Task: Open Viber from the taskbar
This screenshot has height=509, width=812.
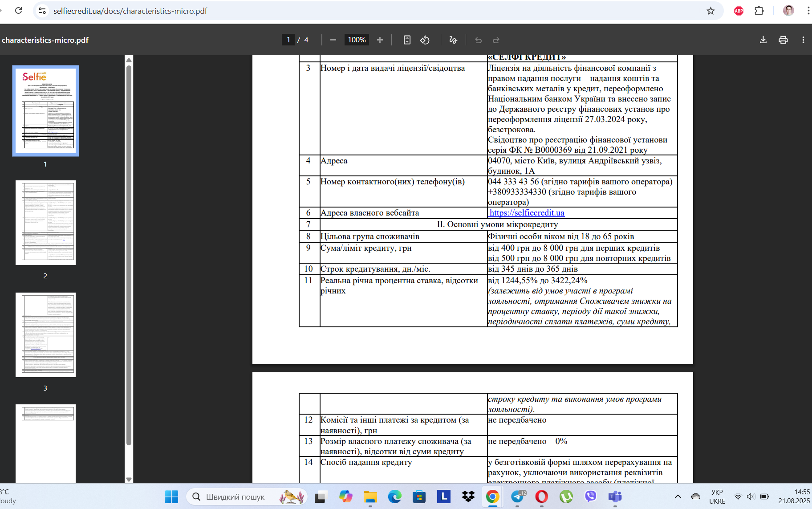Action: click(x=590, y=497)
